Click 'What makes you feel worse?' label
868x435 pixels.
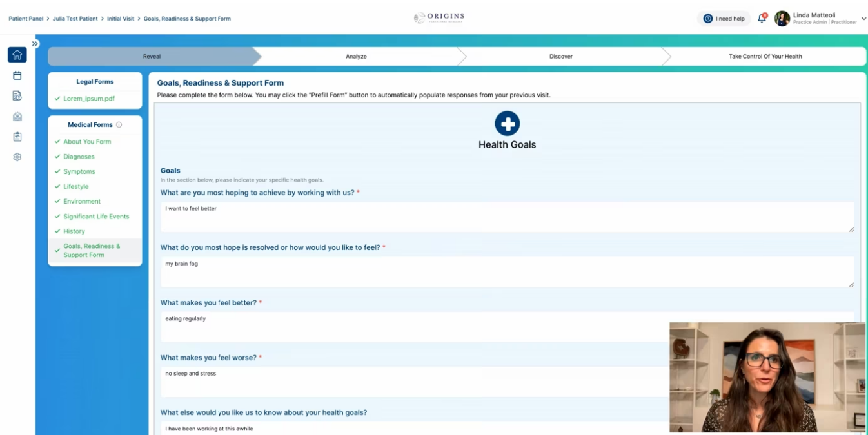pos(208,358)
